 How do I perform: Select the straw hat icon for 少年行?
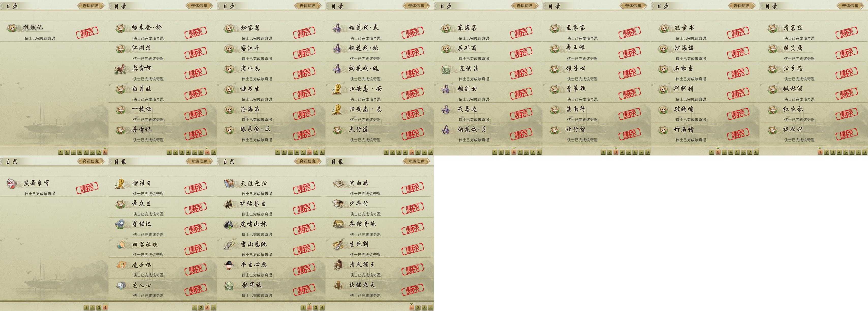click(338, 204)
